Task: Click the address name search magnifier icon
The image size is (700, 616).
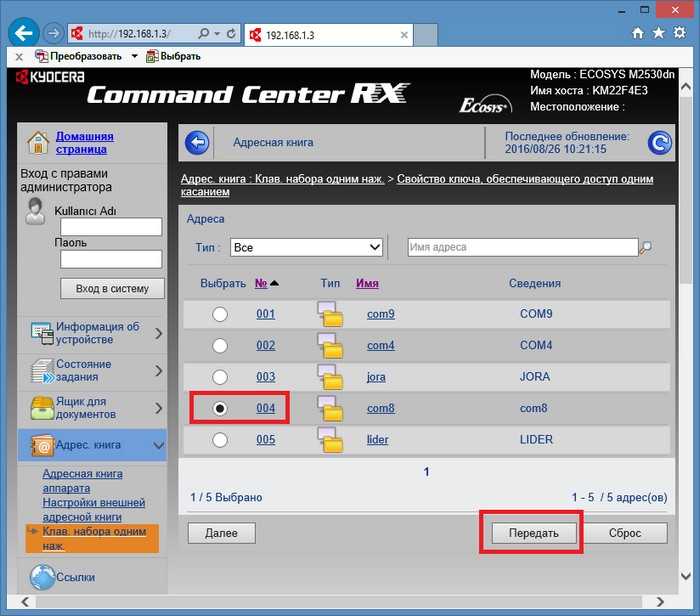Action: click(646, 247)
